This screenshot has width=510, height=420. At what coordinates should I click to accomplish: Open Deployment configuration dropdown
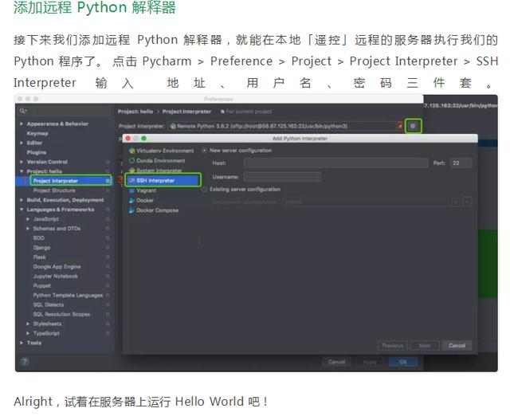pyautogui.click(x=371, y=202)
